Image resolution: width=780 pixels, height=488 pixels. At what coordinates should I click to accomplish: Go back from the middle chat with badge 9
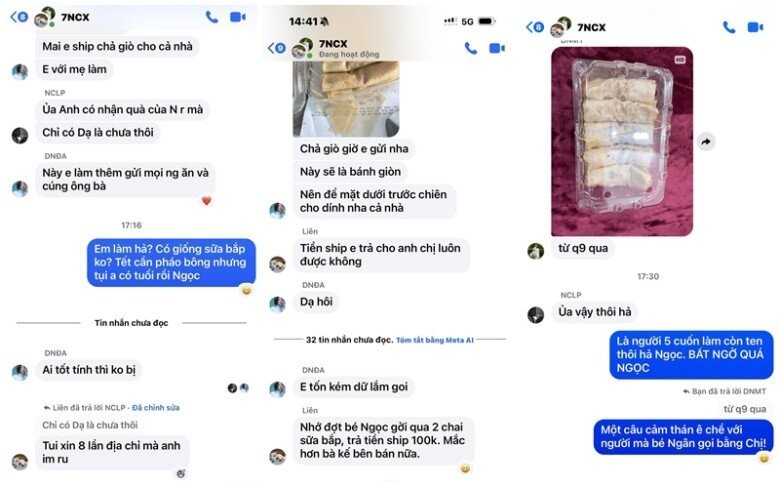[x=277, y=48]
